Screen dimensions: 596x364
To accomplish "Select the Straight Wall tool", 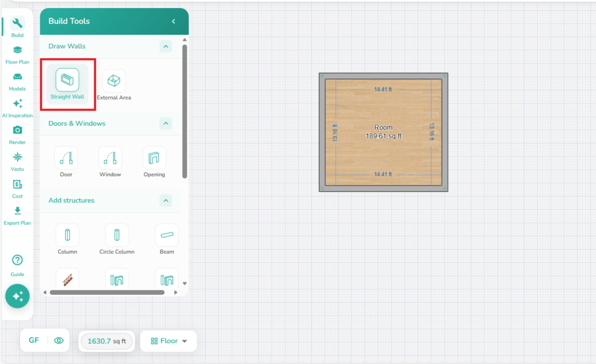I will (x=68, y=84).
